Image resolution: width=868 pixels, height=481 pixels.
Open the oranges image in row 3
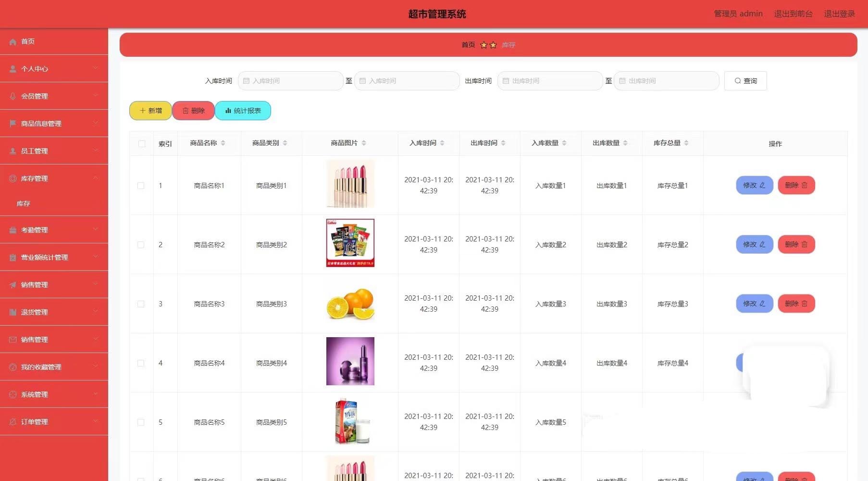click(x=350, y=304)
